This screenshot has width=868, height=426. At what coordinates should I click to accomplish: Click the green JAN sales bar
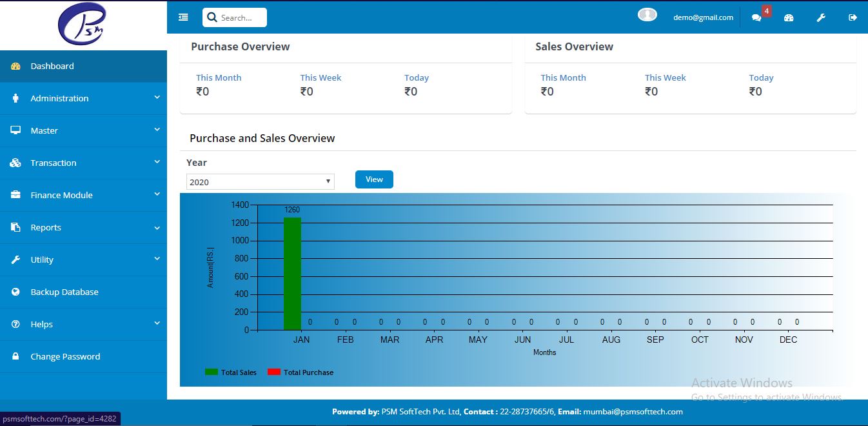click(x=292, y=273)
